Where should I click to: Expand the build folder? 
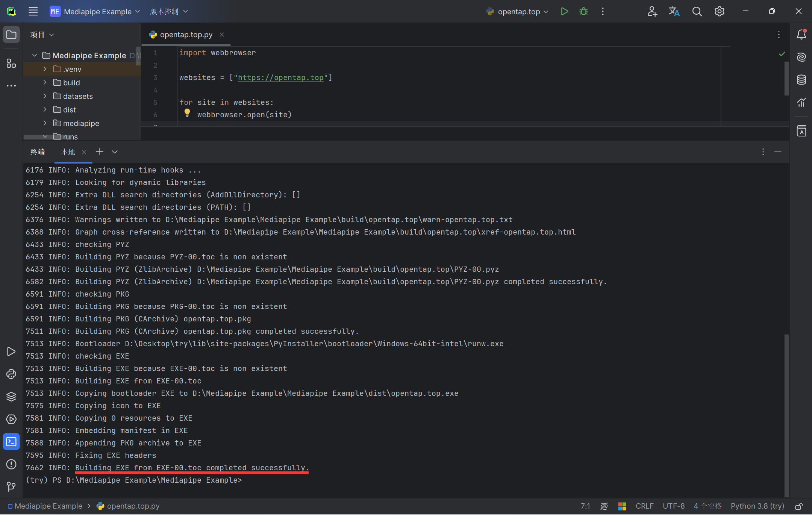45,82
